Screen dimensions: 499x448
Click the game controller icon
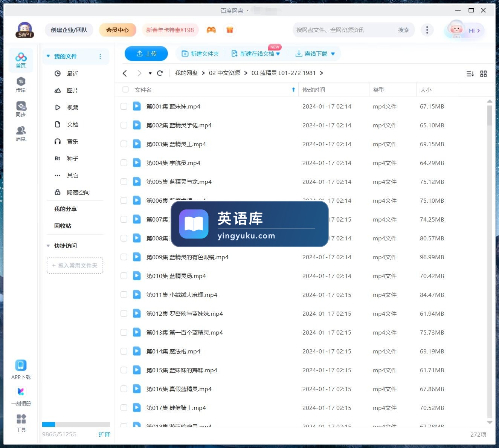pyautogui.click(x=211, y=30)
